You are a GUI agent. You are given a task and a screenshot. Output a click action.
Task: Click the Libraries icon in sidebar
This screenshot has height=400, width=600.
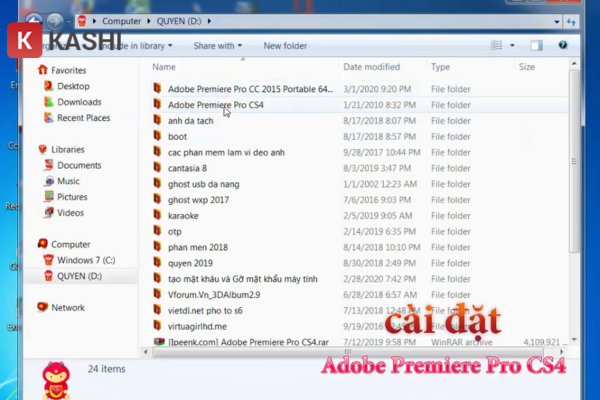(42, 149)
